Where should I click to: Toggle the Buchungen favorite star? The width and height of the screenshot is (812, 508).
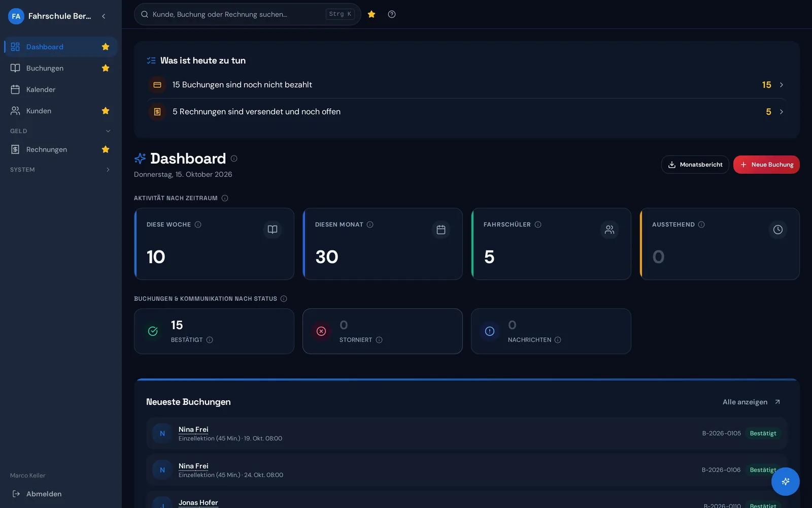tap(106, 68)
